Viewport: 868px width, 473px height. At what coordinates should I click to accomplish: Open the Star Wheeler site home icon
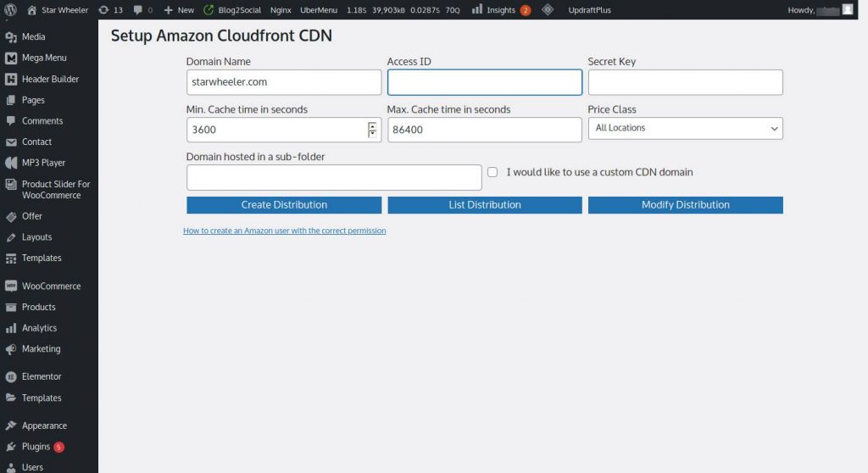(32, 10)
